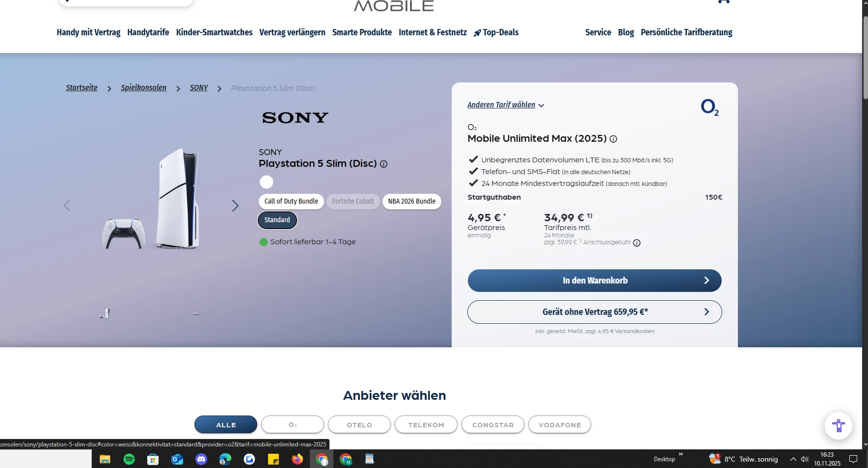The image size is (868, 468).
Task: Filter providers by CONGSTAR
Action: coord(493,425)
